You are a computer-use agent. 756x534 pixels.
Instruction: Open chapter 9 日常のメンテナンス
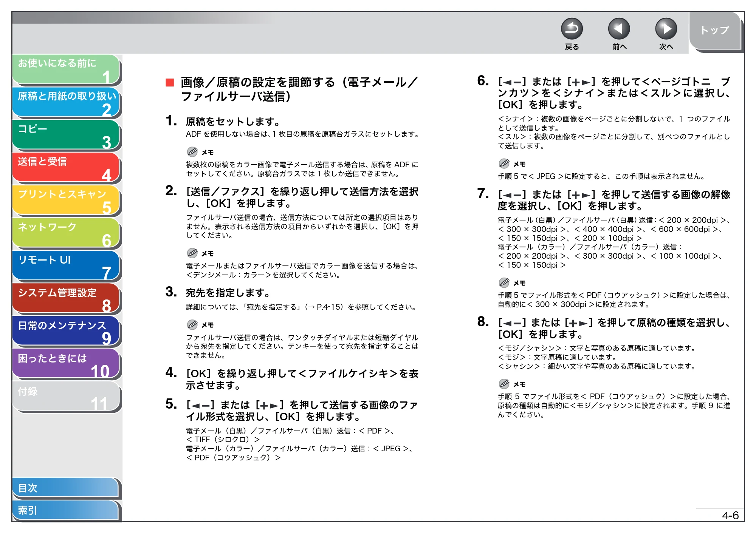[x=66, y=332]
